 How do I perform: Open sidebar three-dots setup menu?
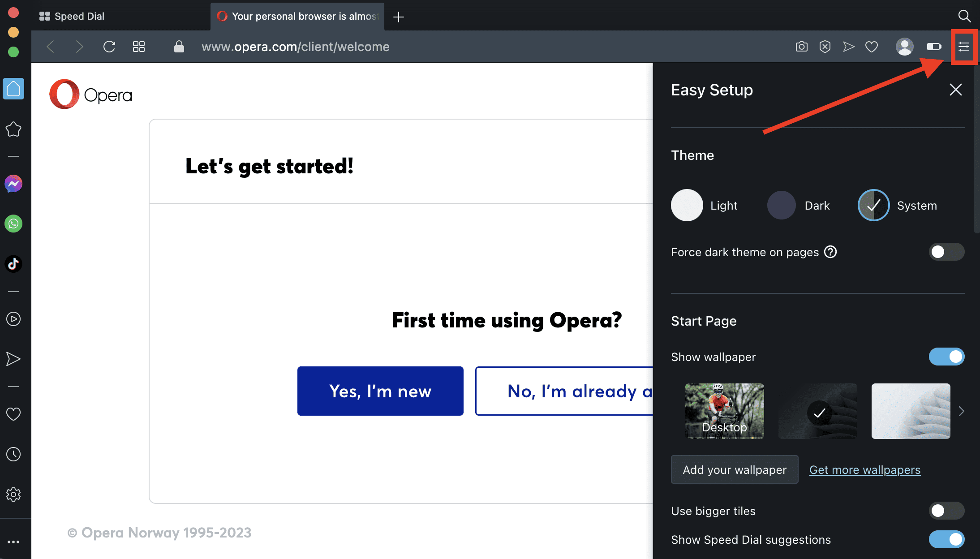click(13, 542)
